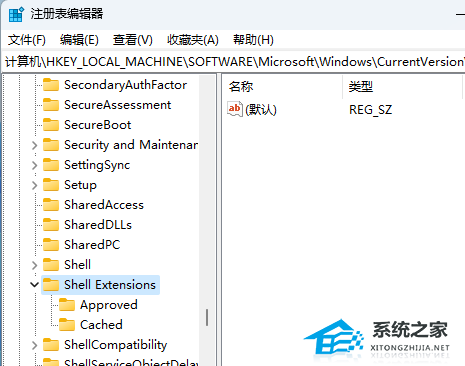The image size is (465, 366).
Task: Click the Approved subfolder icon
Action: (67, 305)
